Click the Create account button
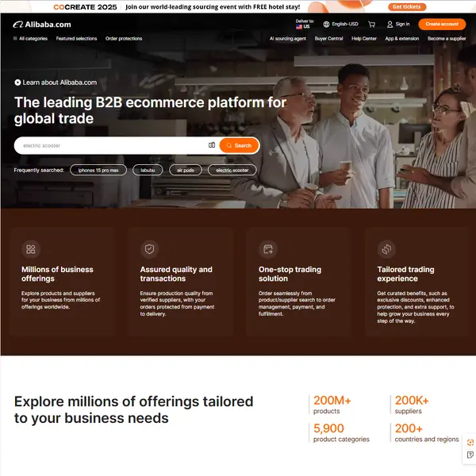Screen dimensions: 476x476 click(x=442, y=25)
